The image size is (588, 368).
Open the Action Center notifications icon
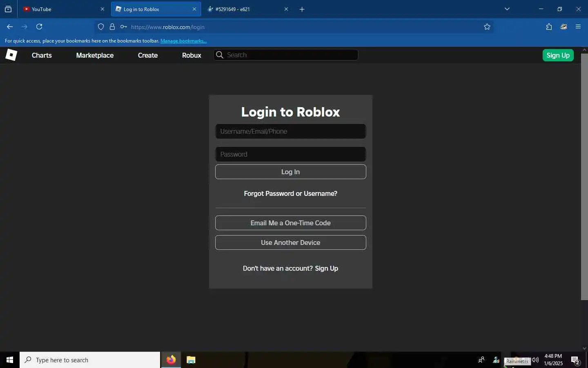(x=575, y=360)
